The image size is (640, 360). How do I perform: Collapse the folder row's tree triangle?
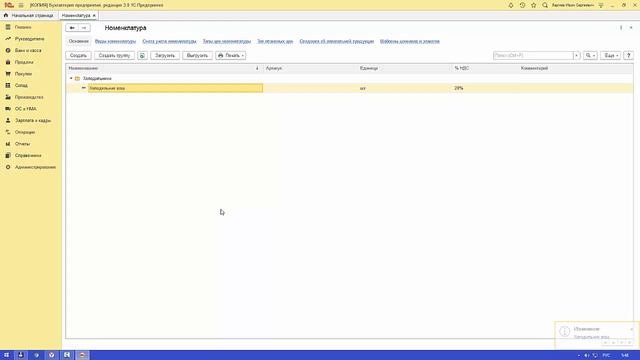coord(71,78)
